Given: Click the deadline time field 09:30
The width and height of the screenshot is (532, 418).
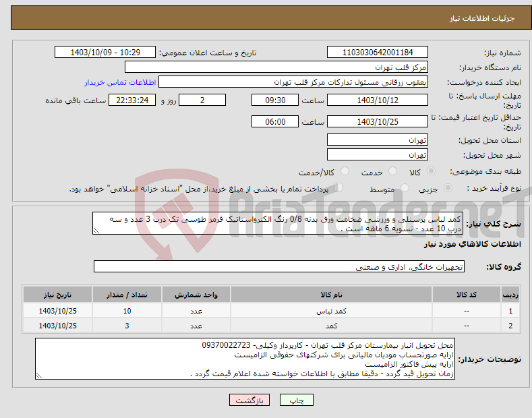Looking at the screenshot, I should coord(275,100).
